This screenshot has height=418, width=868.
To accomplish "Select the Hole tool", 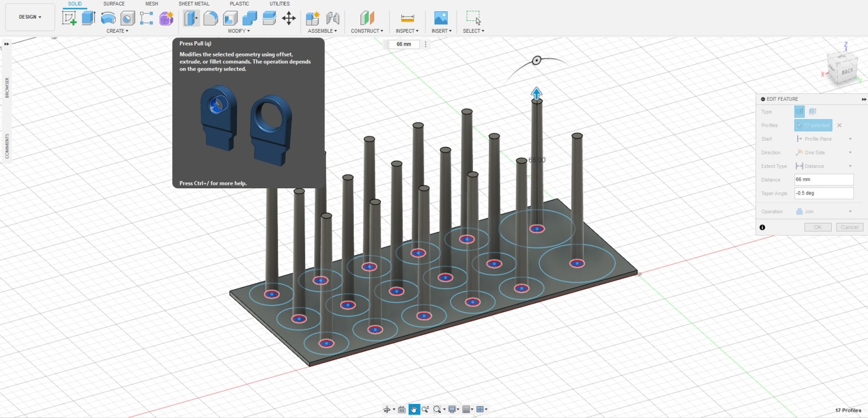I will 128,18.
